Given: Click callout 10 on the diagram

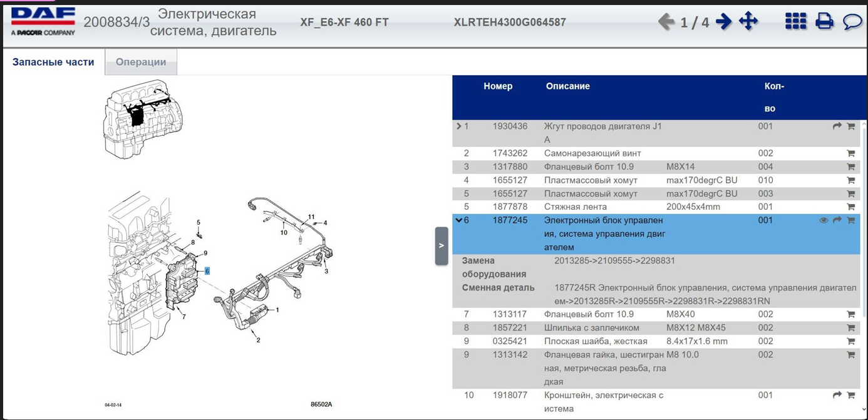Looking at the screenshot, I should click(x=284, y=233).
